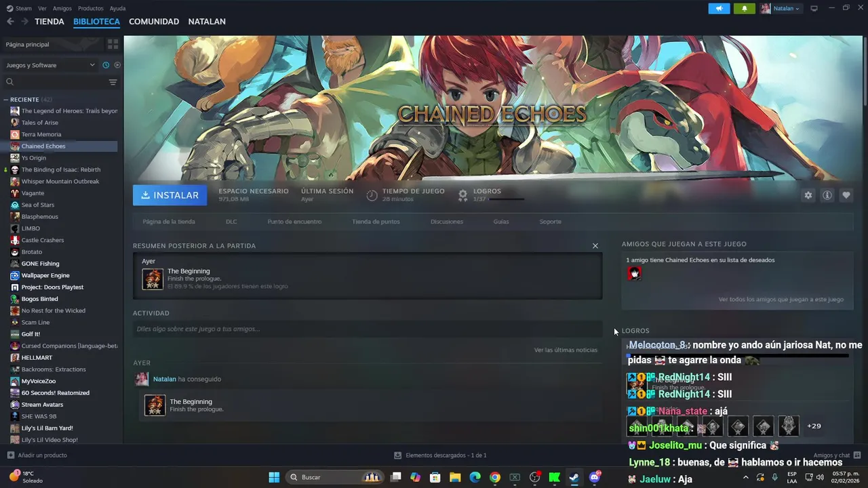The width and height of the screenshot is (868, 488).
Task: Open the Discusiones tab
Action: [447, 222]
